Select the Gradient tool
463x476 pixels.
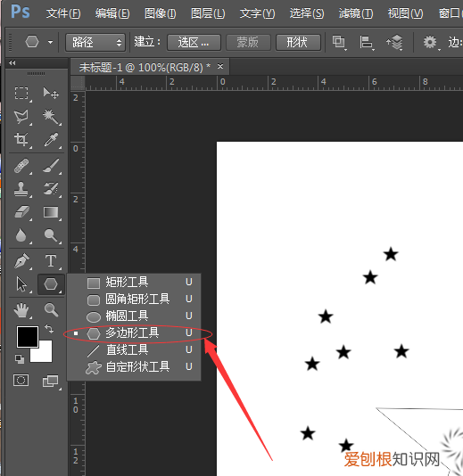(51, 212)
